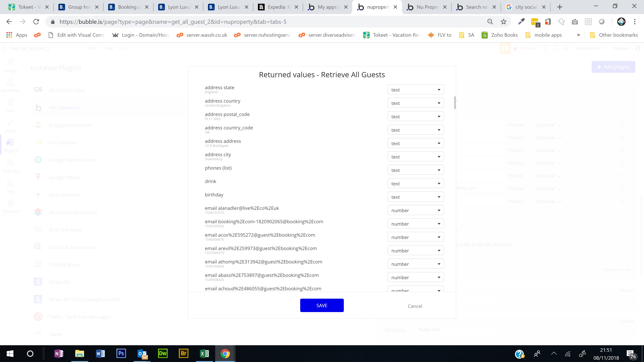Image resolution: width=644 pixels, height=362 pixels.
Task: Open the Apps bookmarks grid icon
Action: click(x=9, y=35)
